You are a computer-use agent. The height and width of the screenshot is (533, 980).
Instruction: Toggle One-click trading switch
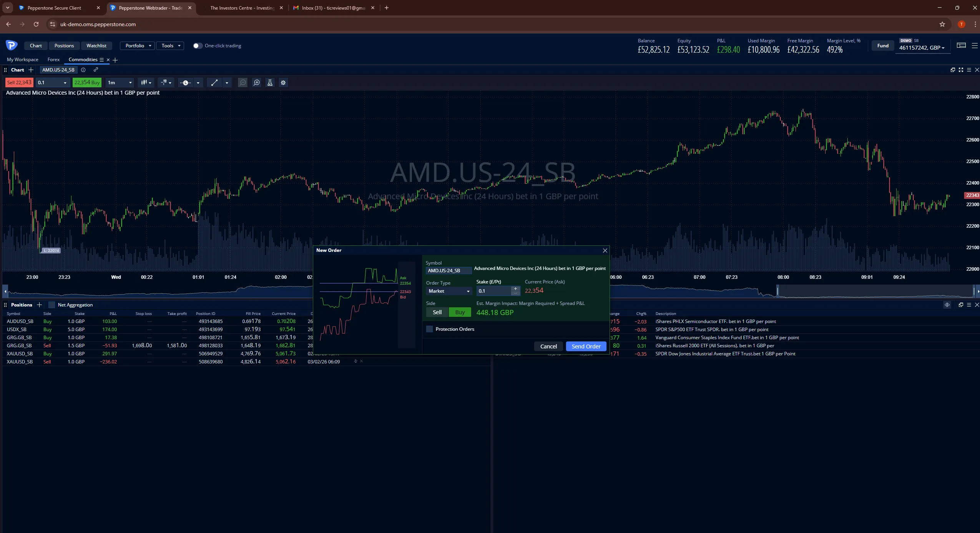(x=197, y=46)
